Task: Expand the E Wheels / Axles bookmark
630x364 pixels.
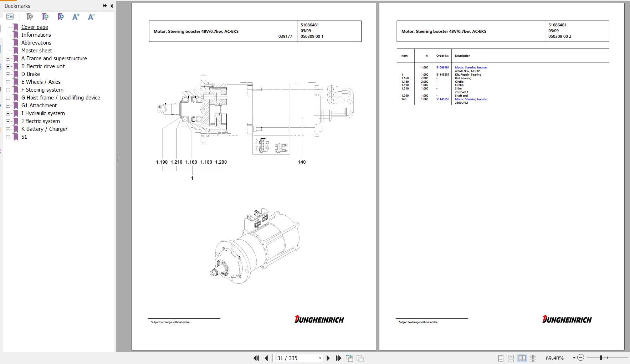Action: click(x=8, y=82)
